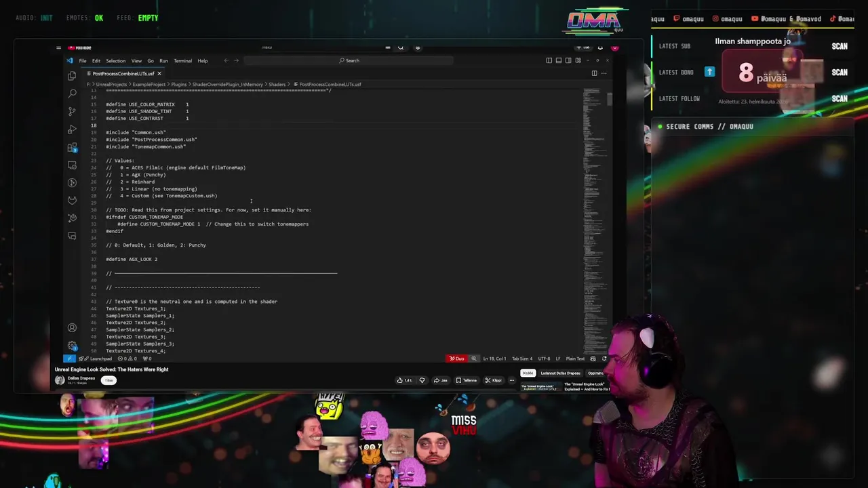Screen dimensions: 868x488
Task: Change language mode Plain Text
Action: pyautogui.click(x=575, y=359)
